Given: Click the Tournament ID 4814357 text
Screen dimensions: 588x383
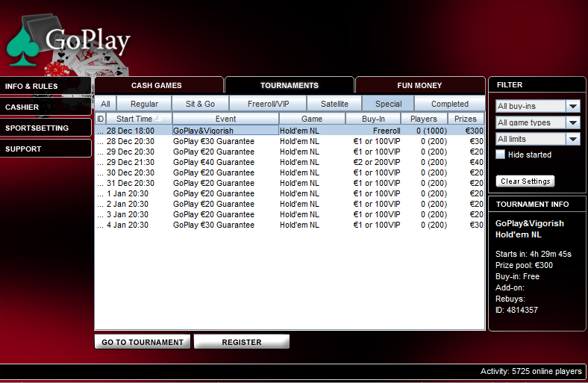Looking at the screenshot, I should (516, 310).
